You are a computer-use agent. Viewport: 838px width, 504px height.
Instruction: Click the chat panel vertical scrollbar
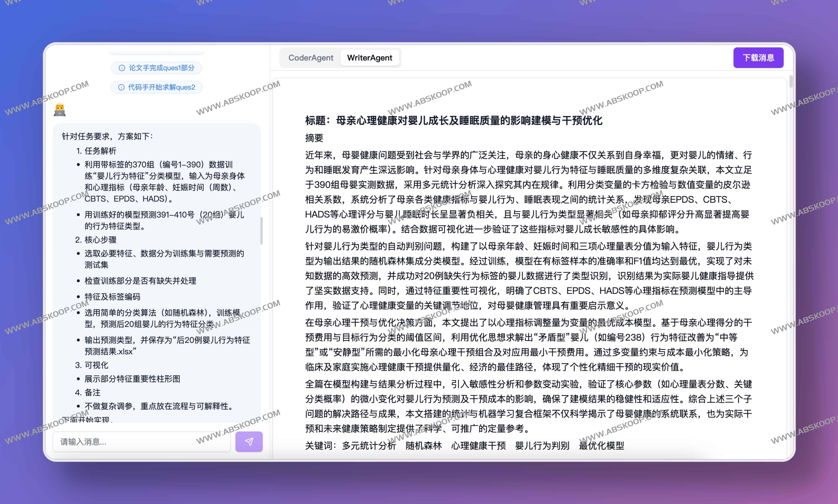pyautogui.click(x=261, y=231)
